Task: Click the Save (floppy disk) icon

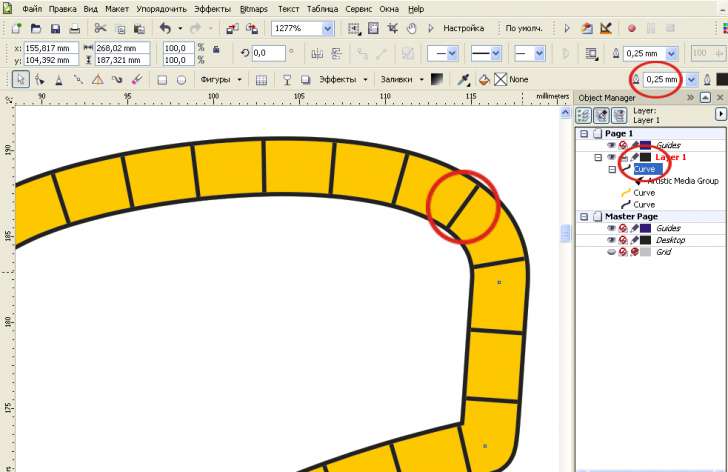Action: (x=56, y=29)
